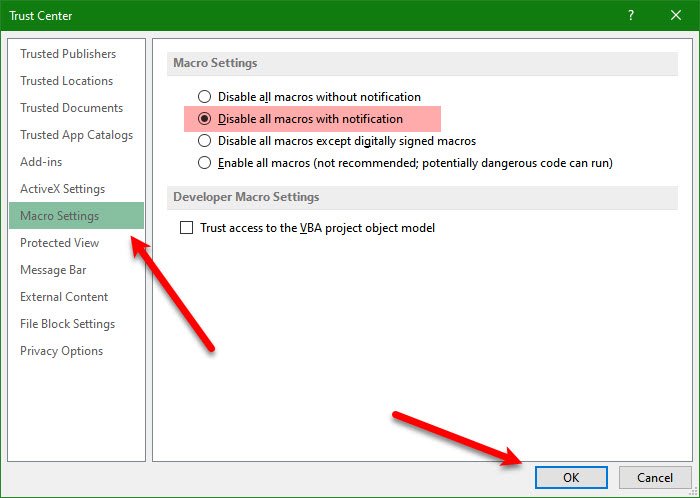The width and height of the screenshot is (700, 498).
Task: Click the Cancel button
Action: [x=655, y=477]
